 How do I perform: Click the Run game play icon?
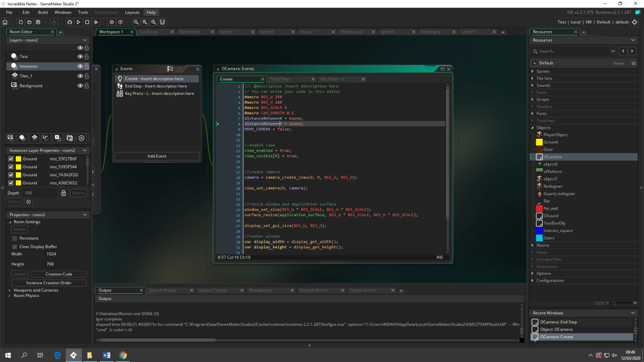[79, 22]
